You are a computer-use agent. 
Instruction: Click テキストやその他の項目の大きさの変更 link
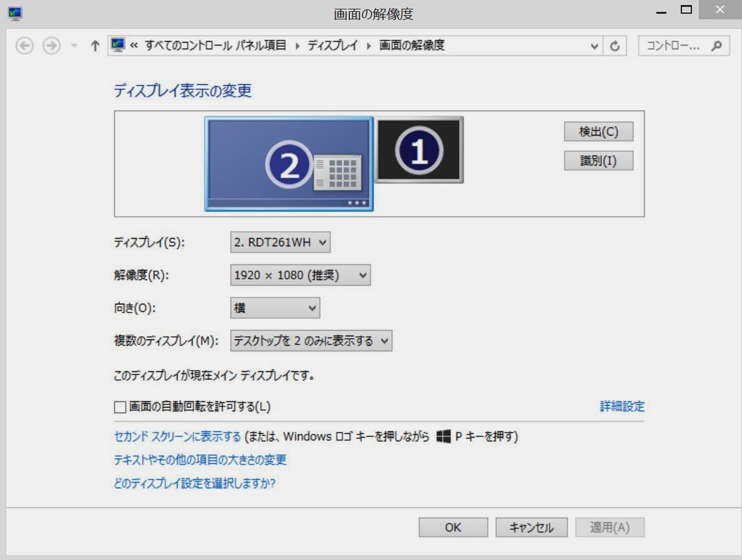(200, 460)
